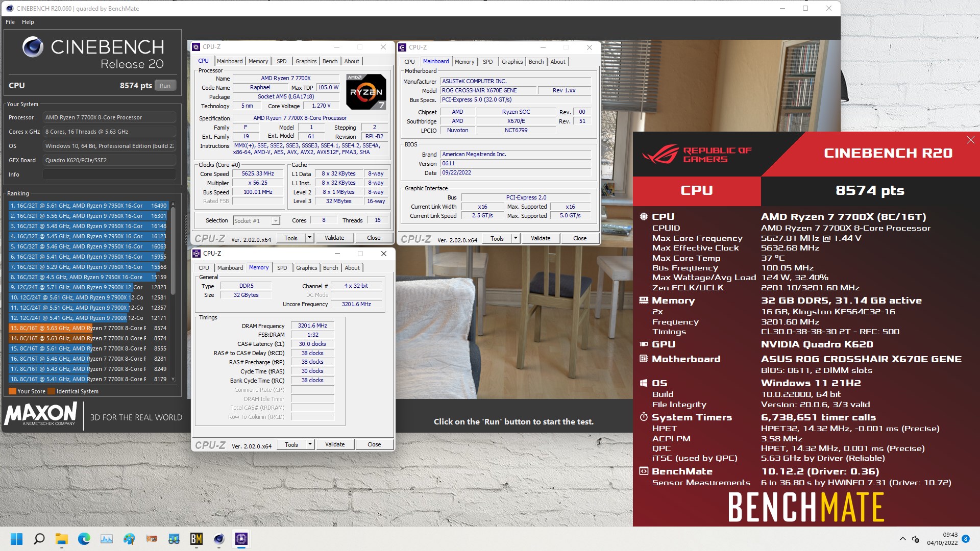Open File Explorer from the taskbar
This screenshot has height=551, width=980.
pyautogui.click(x=62, y=539)
